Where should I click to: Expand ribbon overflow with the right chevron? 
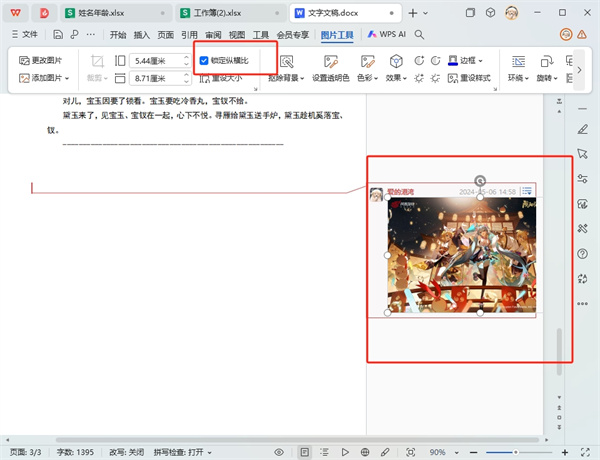[x=579, y=70]
